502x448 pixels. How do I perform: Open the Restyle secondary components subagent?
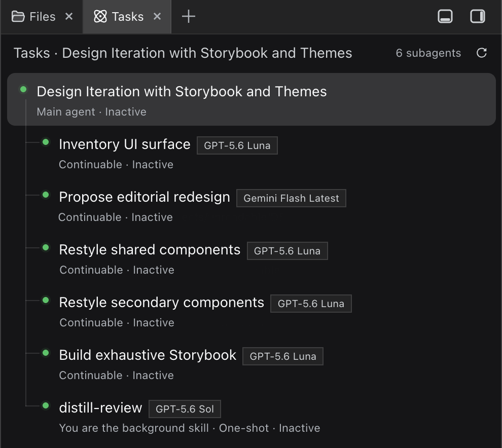pos(161,303)
